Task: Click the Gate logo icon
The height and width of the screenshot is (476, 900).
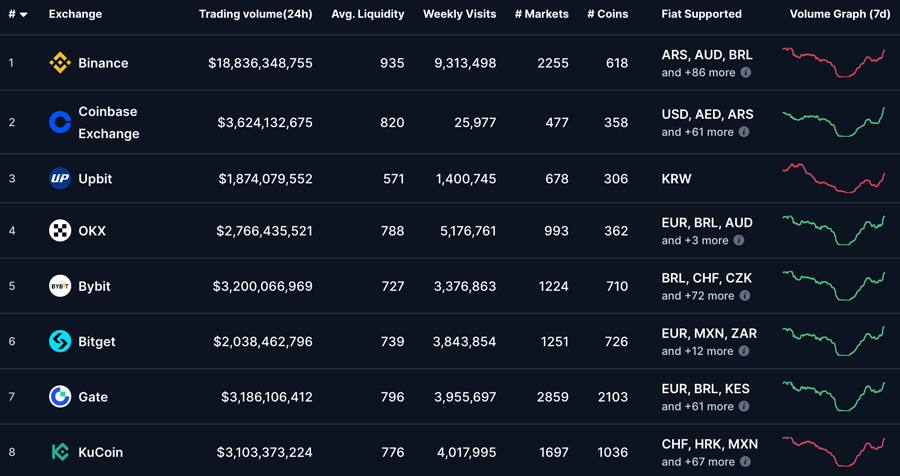Action: click(60, 397)
